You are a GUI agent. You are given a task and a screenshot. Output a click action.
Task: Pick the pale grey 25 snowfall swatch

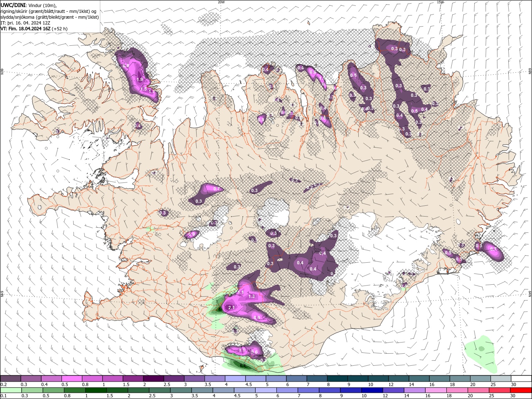click(501, 379)
